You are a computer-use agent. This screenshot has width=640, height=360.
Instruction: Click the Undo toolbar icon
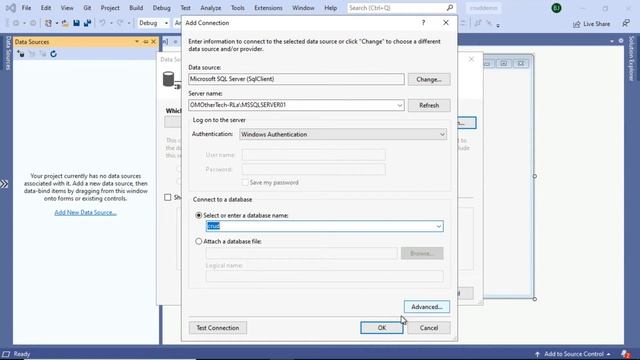[x=102, y=23]
